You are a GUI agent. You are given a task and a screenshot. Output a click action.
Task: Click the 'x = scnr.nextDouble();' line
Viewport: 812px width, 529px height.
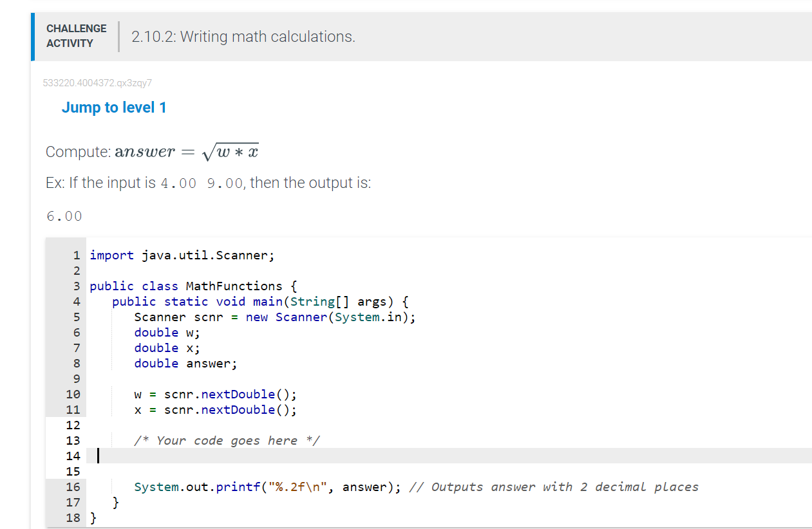pos(215,409)
